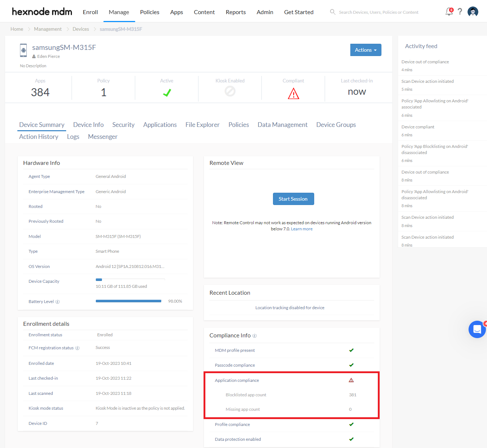487x448 pixels.
Task: Open the help question mark icon
Action: [460, 12]
